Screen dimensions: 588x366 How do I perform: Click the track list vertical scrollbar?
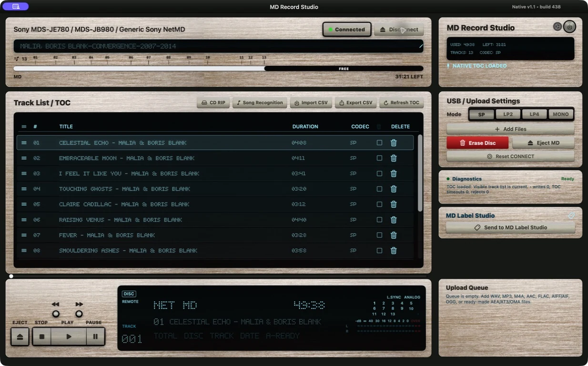[x=420, y=173]
